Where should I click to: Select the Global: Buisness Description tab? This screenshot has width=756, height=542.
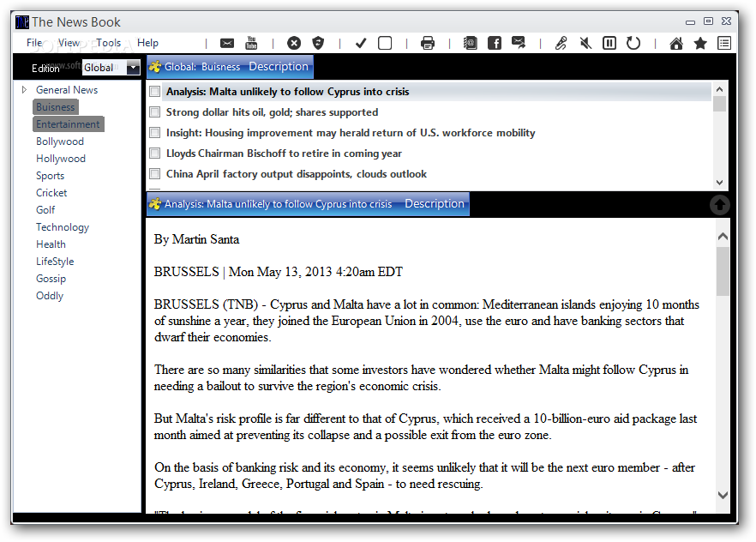click(x=230, y=67)
